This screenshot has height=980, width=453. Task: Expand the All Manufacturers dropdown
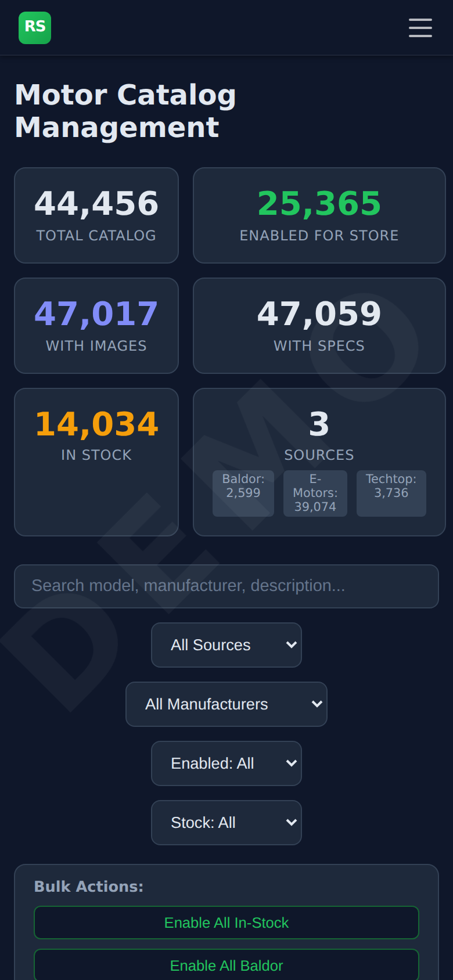(x=227, y=704)
